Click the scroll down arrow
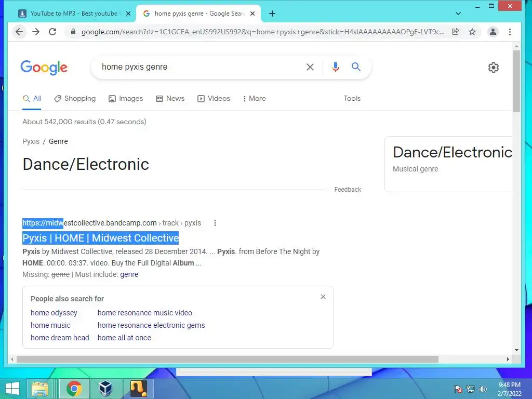 (516, 350)
